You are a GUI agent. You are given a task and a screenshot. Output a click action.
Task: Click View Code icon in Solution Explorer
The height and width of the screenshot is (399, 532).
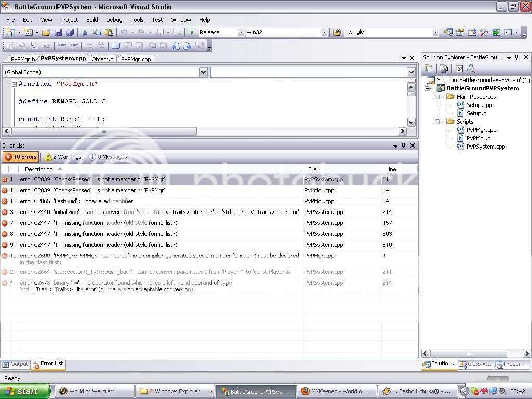coord(459,69)
